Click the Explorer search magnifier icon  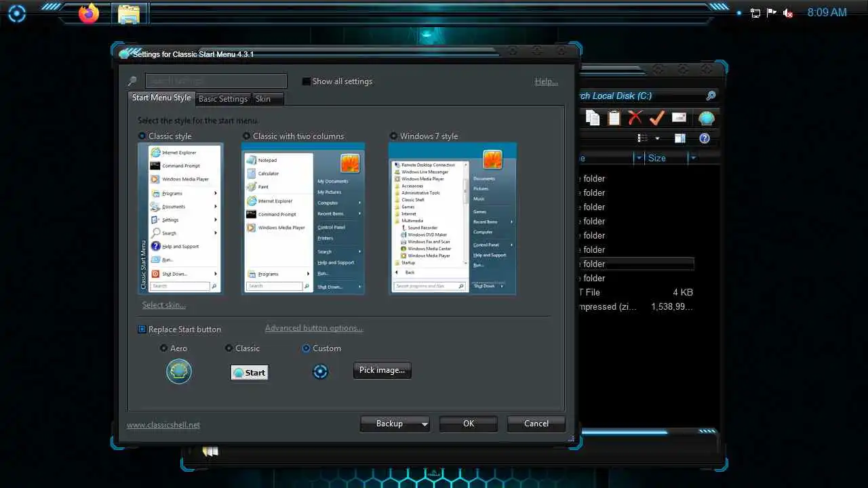[x=711, y=96]
